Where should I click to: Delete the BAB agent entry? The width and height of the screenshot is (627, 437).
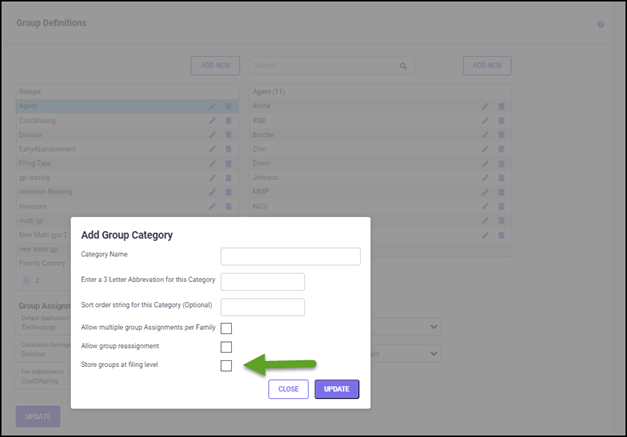coord(501,121)
